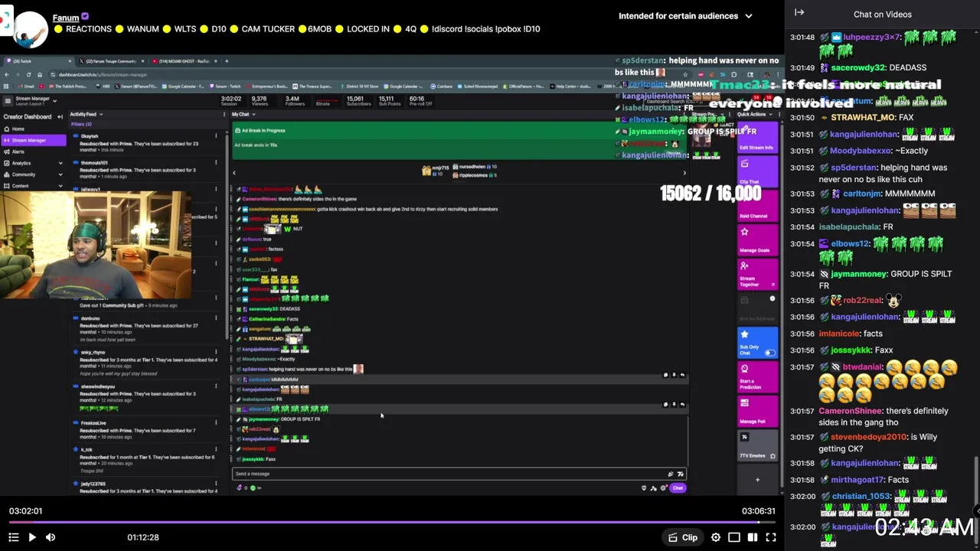Click the Chat on Videos header
This screenshot has width=980, height=551.
pyautogui.click(x=882, y=14)
